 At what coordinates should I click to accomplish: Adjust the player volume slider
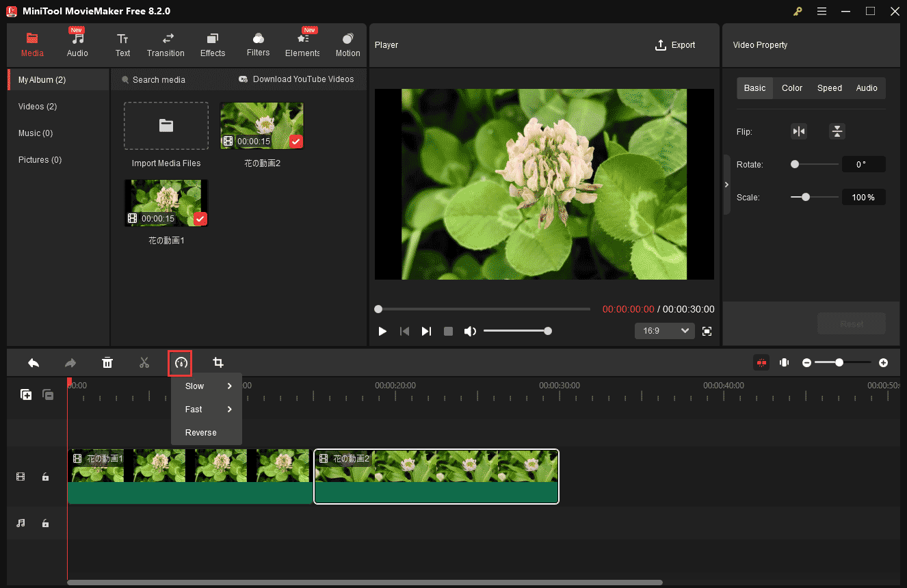coord(517,331)
